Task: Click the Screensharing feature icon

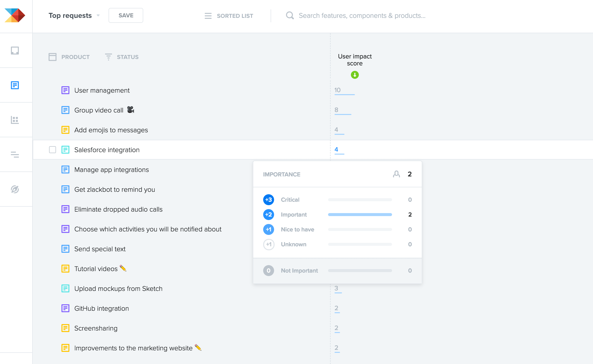Action: (x=65, y=328)
